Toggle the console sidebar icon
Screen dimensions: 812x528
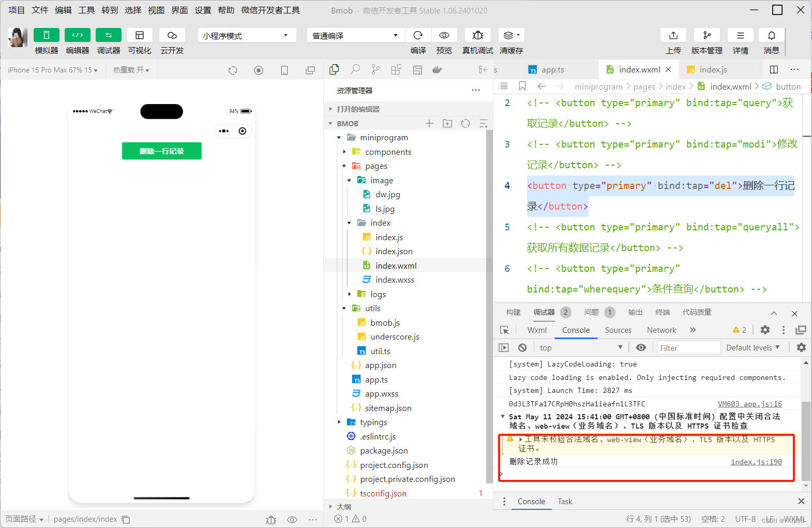[x=504, y=348]
